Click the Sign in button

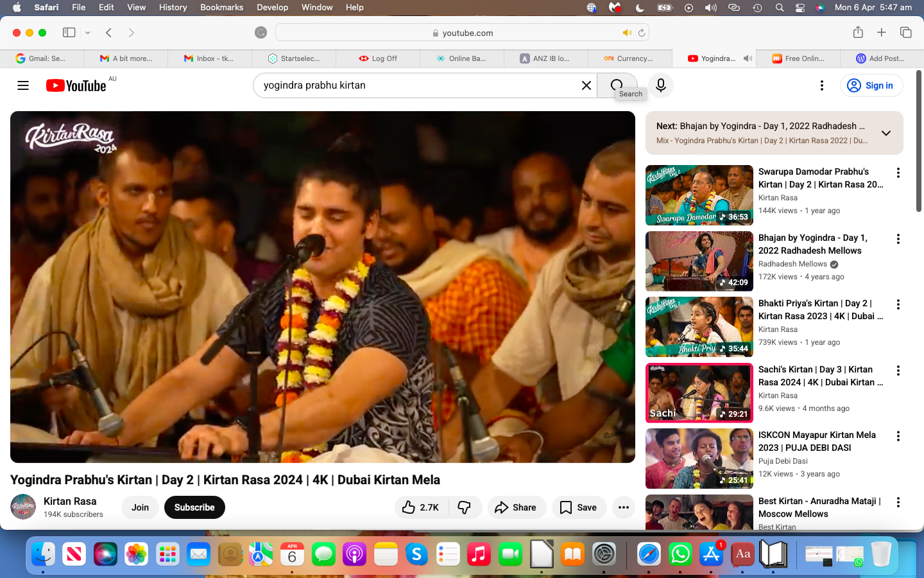point(871,85)
